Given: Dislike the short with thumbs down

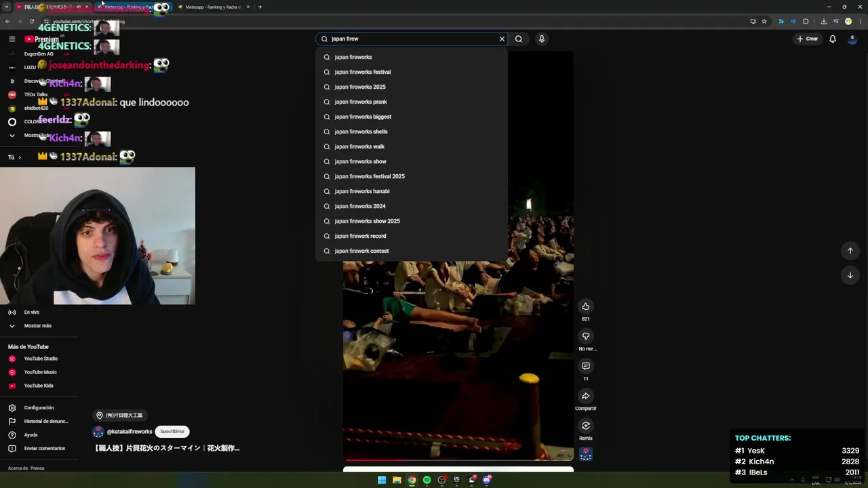Looking at the screenshot, I should (586, 336).
